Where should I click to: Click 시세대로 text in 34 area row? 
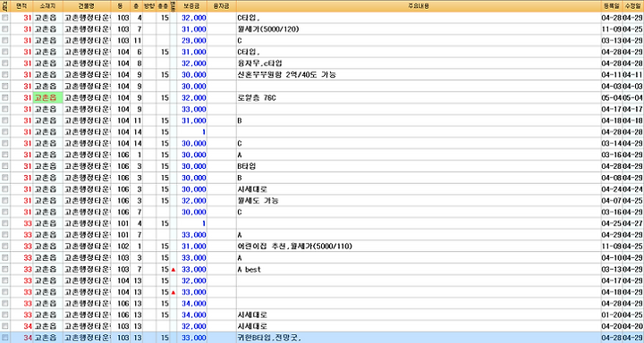pyautogui.click(x=252, y=327)
